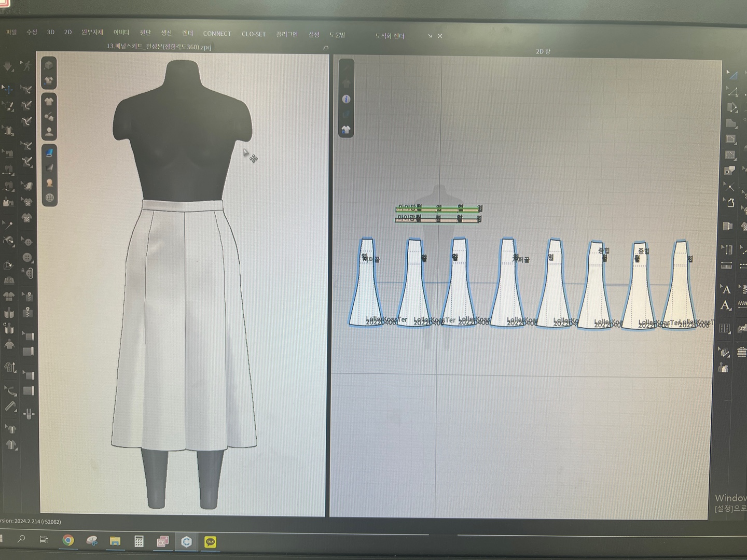Toggle the show garment T-shirt icon
Viewport: 747px width, 560px height.
click(x=49, y=101)
